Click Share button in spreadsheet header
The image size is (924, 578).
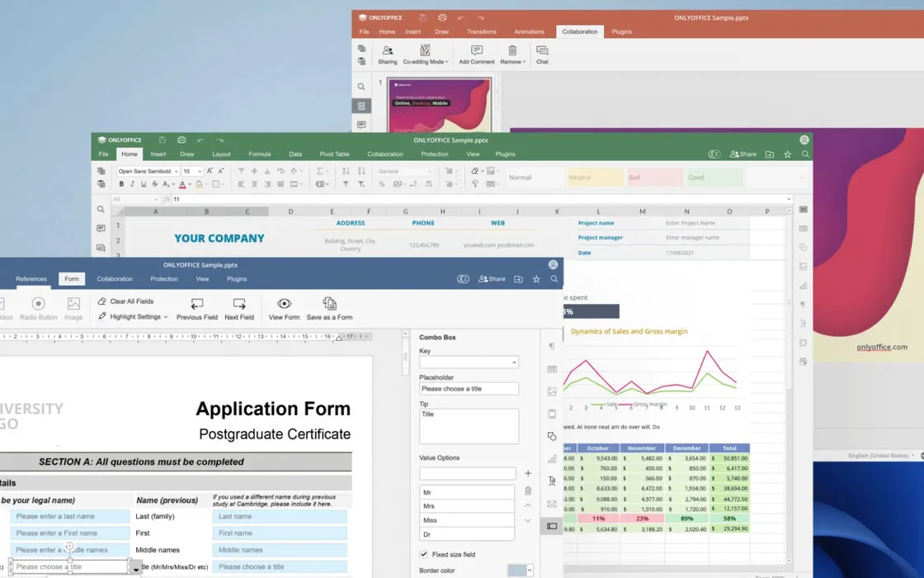pyautogui.click(x=743, y=154)
